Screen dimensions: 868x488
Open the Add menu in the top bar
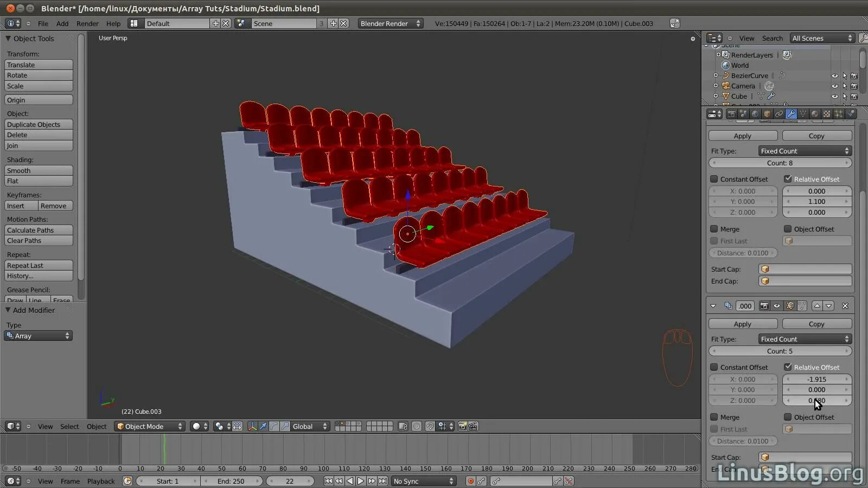coord(62,23)
